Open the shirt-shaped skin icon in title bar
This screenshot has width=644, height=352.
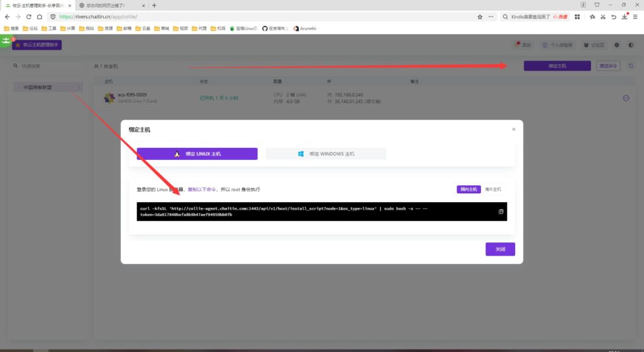[x=597, y=5]
